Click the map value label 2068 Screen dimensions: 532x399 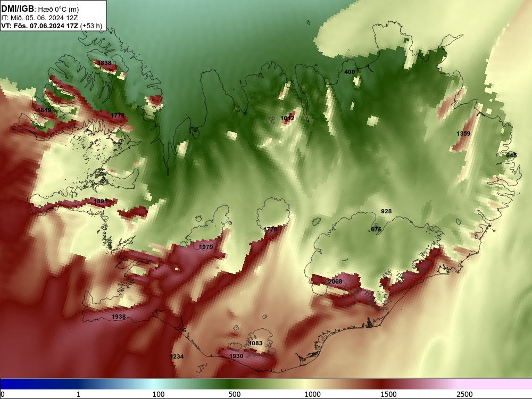[335, 281]
